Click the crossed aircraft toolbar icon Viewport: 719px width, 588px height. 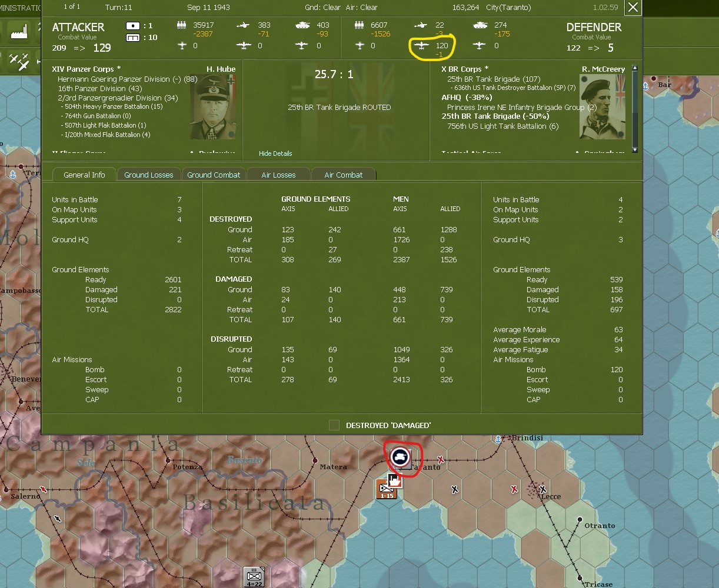(20, 61)
